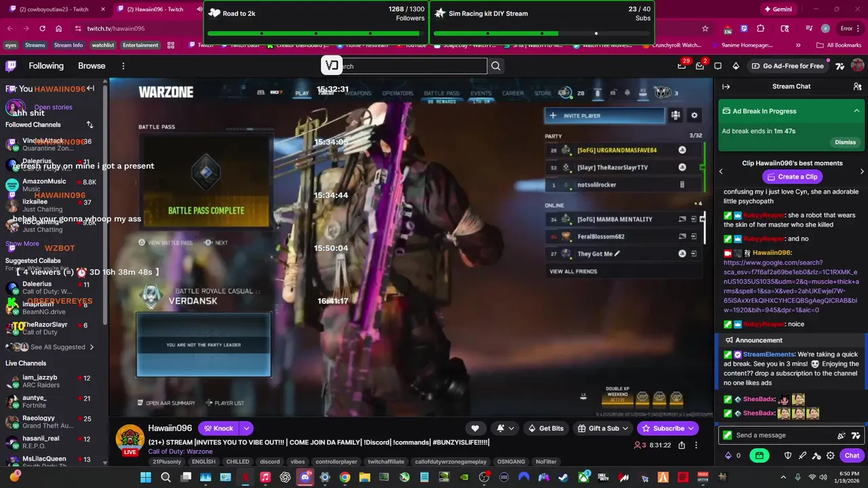Screen dimensions: 868x488
Task: Expand Show More followed channels
Action: coord(22,243)
